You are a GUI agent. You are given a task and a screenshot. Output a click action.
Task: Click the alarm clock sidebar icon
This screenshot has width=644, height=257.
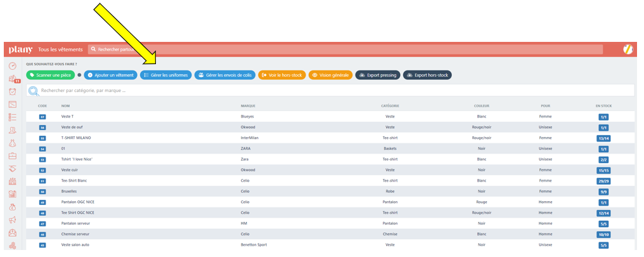(x=12, y=91)
